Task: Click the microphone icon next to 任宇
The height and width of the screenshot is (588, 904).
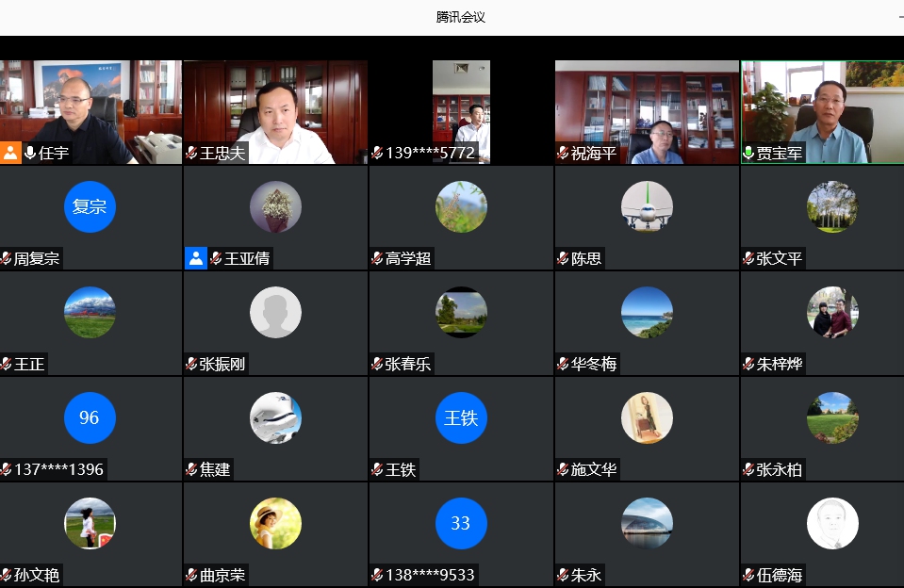Action: 30,153
